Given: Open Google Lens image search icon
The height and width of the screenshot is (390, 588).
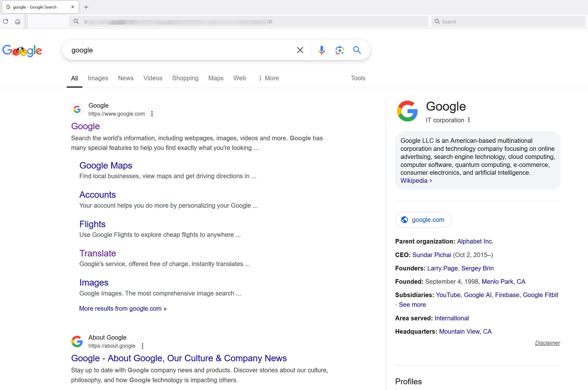Looking at the screenshot, I should click(339, 50).
